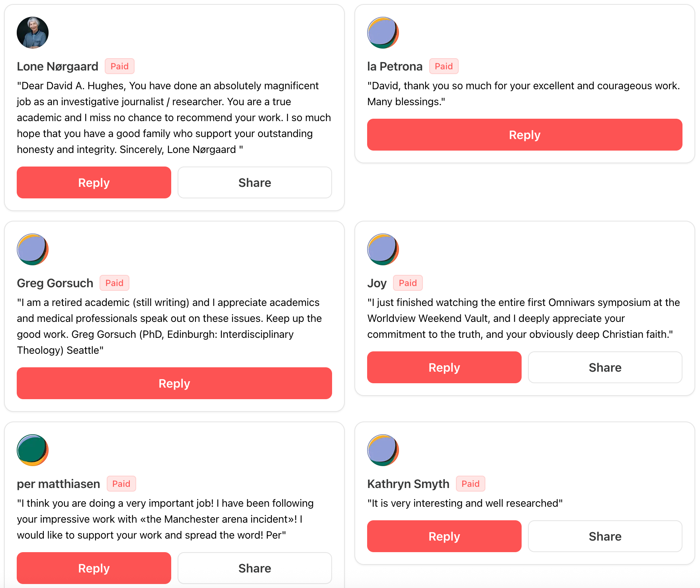
Task: Reply to Greg Gorsuch's comment
Action: tap(174, 383)
